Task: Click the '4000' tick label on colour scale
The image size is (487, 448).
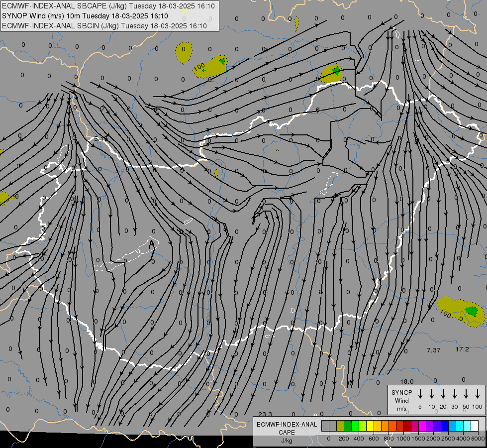Action: coord(463,439)
